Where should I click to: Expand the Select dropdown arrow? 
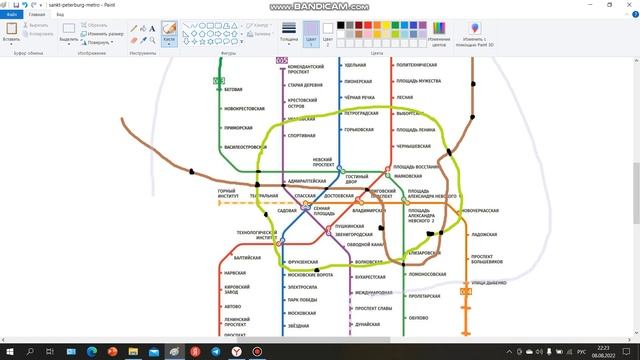(69, 44)
